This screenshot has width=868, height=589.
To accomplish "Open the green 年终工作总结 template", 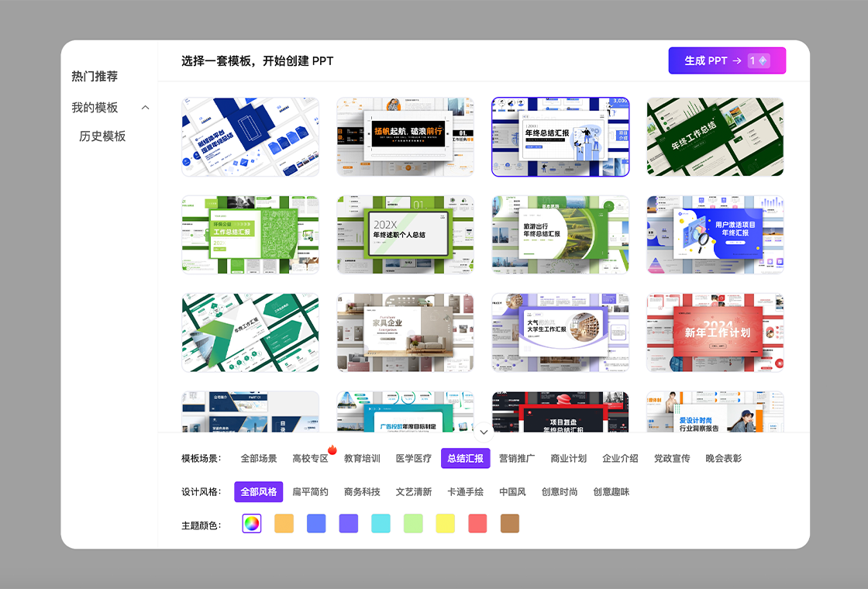I will 715,136.
